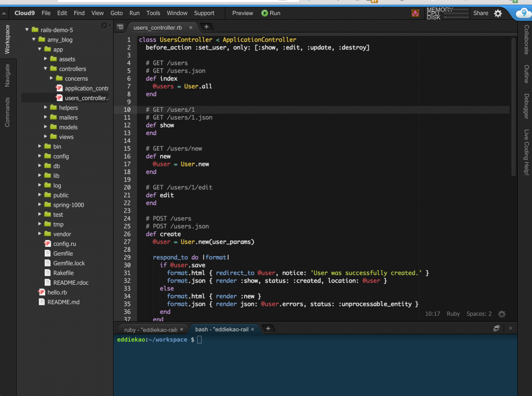The image size is (532, 396).
Task: Expand the models folder
Action: pyautogui.click(x=45, y=127)
